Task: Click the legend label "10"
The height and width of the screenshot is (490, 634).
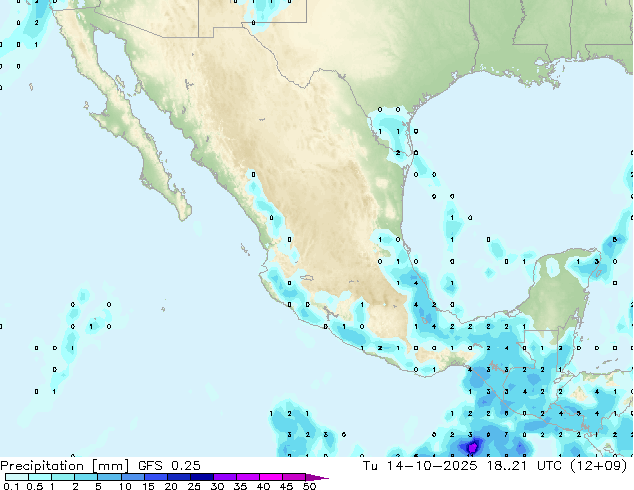Action: [x=125, y=486]
